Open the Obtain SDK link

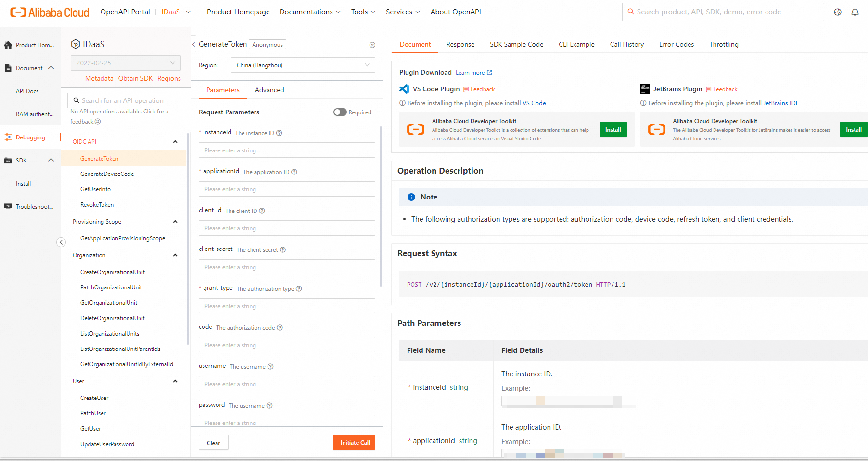135,78
